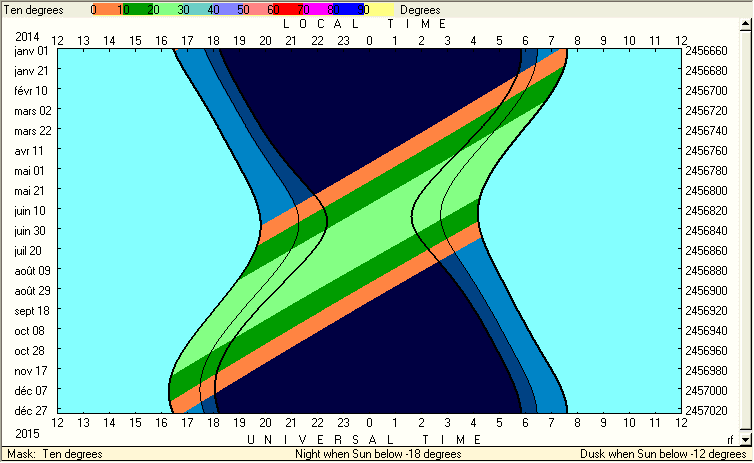Click the 'déc 27' date label
Image resolution: width=754 pixels, height=463 pixels.
[x=31, y=411]
